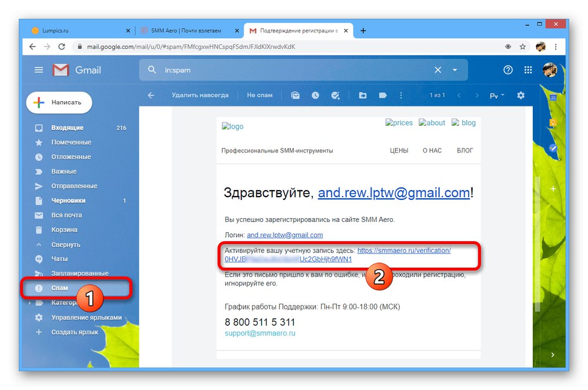The height and width of the screenshot is (390, 588).
Task: Move message to folder icon
Action: tap(363, 95)
